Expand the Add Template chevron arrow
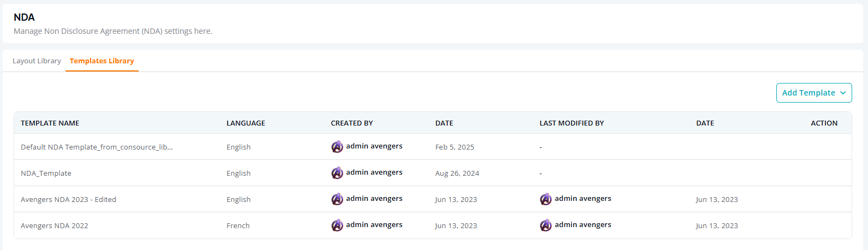 click(x=843, y=93)
